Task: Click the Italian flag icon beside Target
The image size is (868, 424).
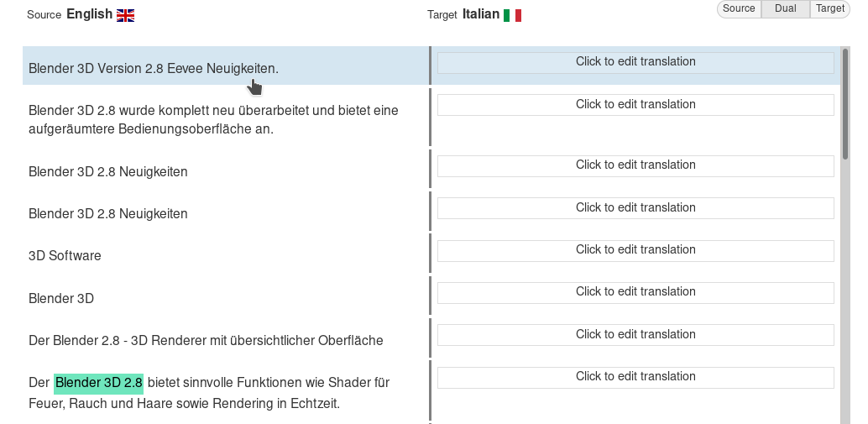Action: [x=512, y=15]
